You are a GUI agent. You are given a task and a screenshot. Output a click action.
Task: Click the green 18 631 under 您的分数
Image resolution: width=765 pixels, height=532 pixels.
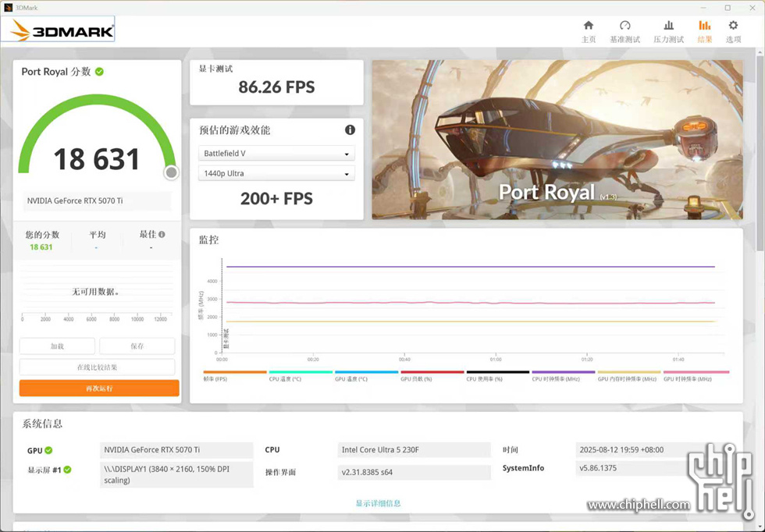tap(41, 247)
